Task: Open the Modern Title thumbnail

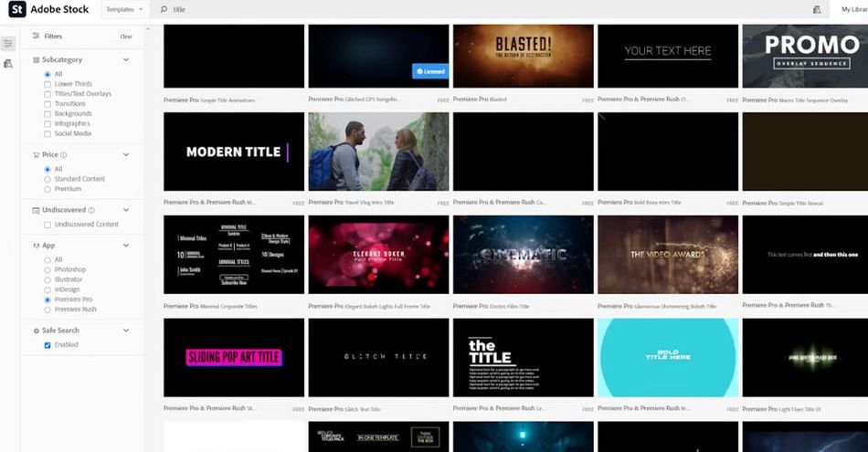Action: point(234,152)
